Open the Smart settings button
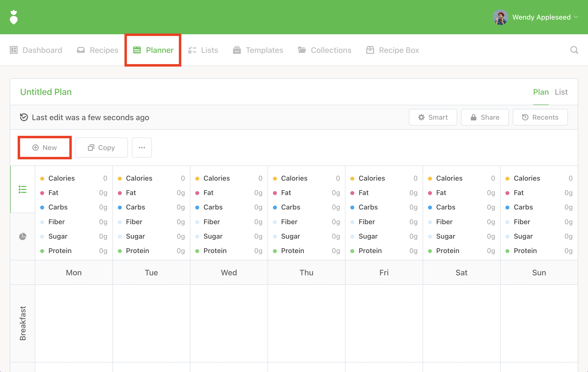 click(433, 117)
